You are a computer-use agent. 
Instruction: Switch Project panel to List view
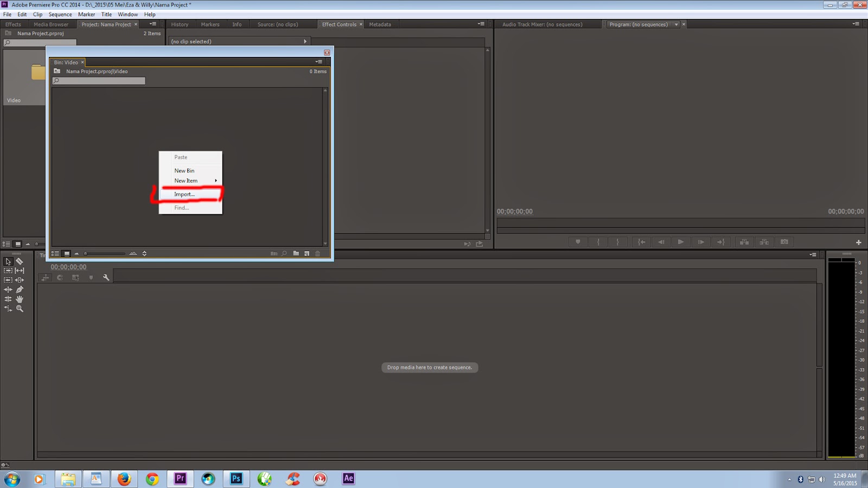tap(7, 244)
